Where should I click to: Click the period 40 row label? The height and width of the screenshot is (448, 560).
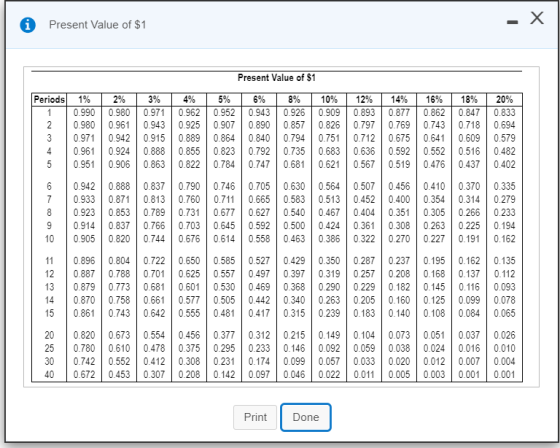tap(49, 374)
